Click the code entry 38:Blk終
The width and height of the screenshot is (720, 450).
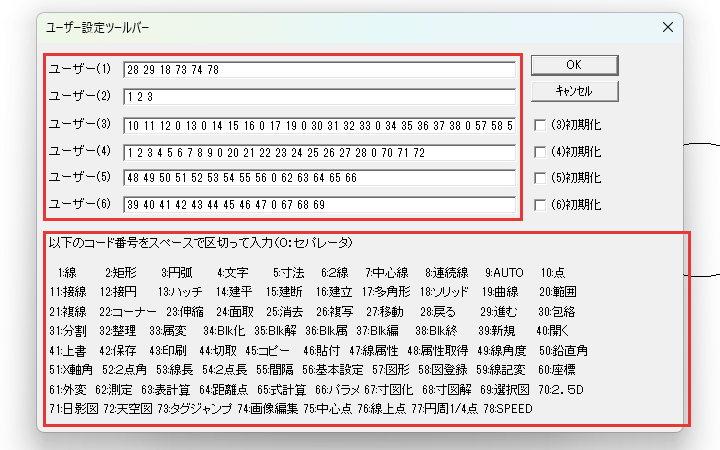[x=436, y=331]
